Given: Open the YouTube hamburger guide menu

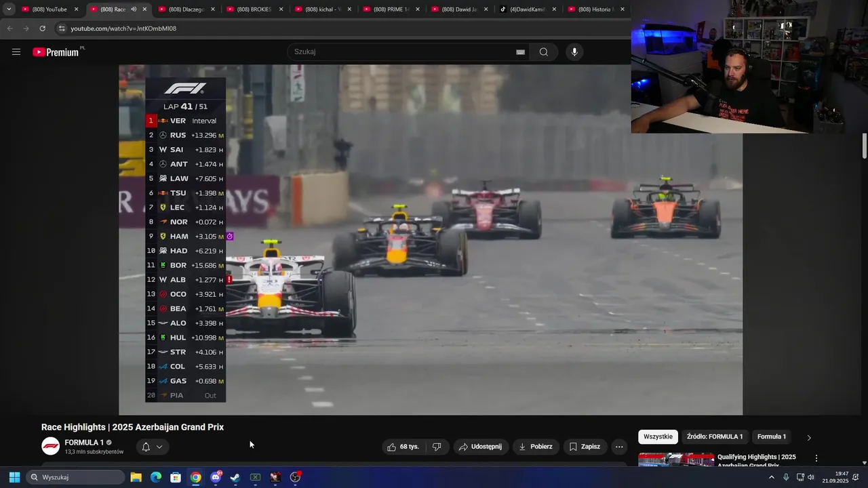Looking at the screenshot, I should point(16,52).
